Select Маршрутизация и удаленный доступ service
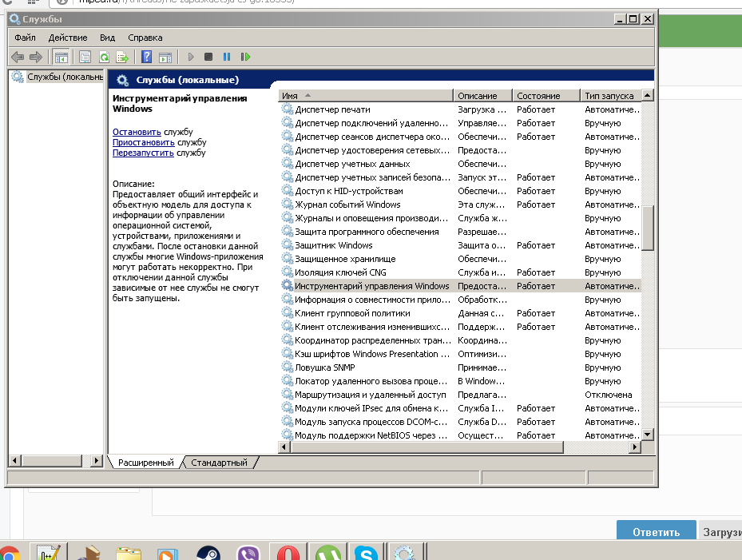The height and width of the screenshot is (560, 742). pos(370,395)
